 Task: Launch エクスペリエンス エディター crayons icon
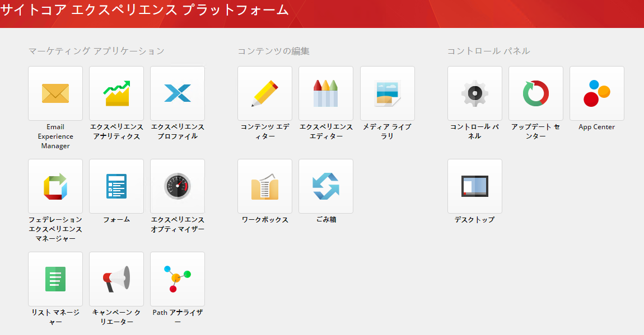tap(326, 93)
